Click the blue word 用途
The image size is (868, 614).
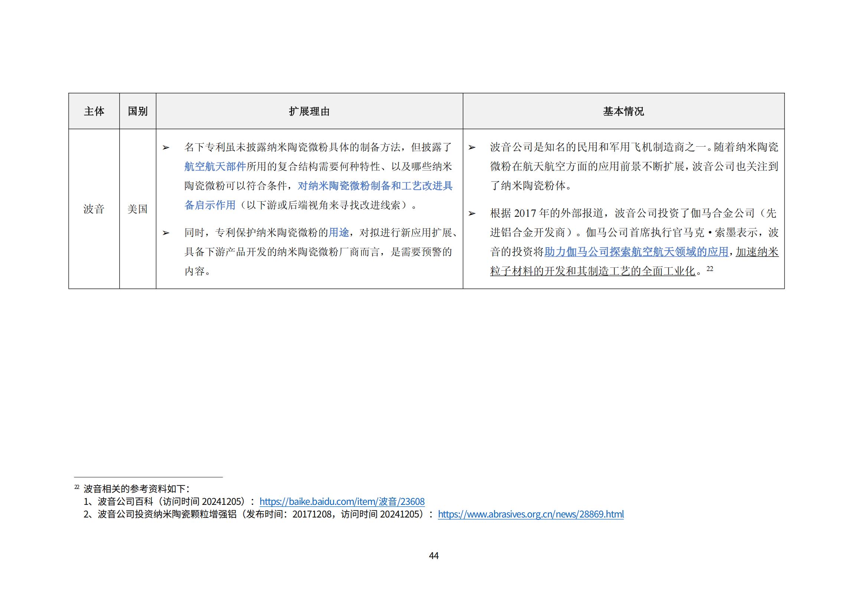tap(339, 232)
